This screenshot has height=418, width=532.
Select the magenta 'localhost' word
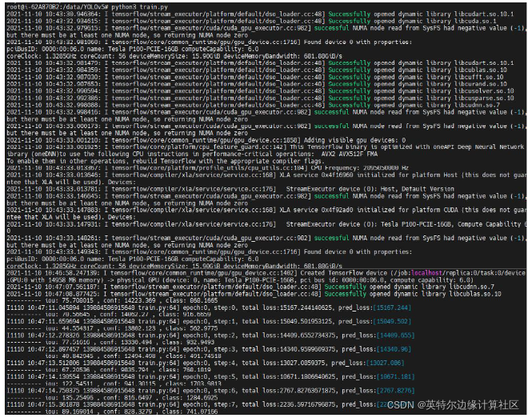pos(426,273)
